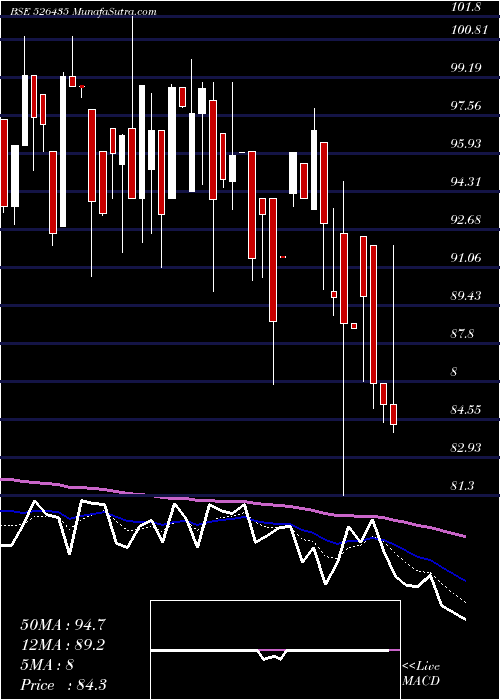500x700 pixels.
Task: Click the 92.68 price axis label
Action: click(466, 220)
